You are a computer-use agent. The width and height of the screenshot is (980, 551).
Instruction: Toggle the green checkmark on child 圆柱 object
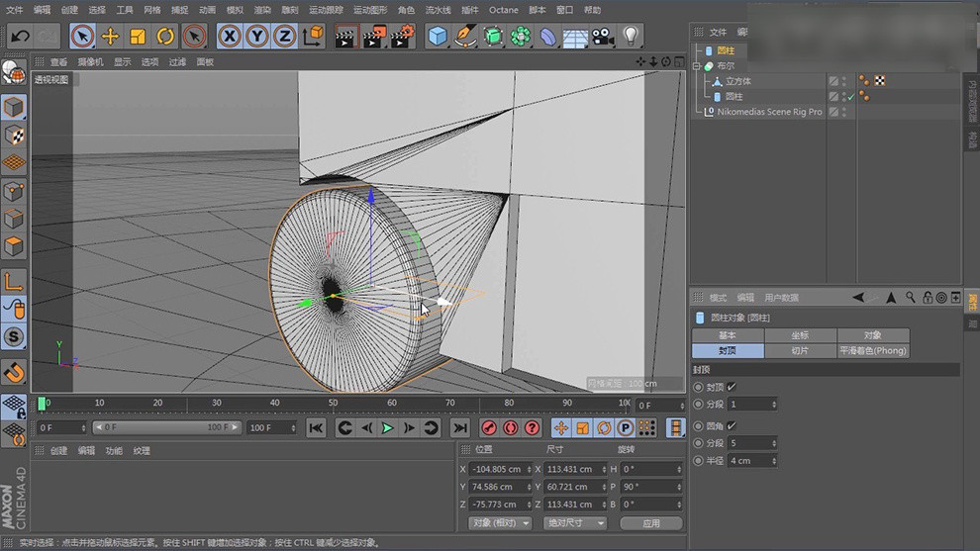pos(850,97)
